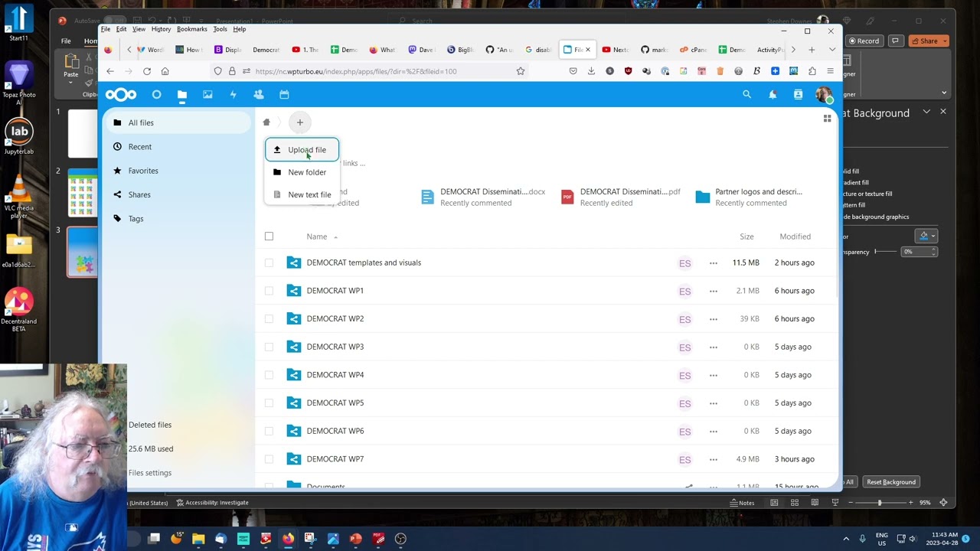The image size is (980, 551).
Task: Select checkbox for DEMOCRAT WP4
Action: (x=269, y=375)
